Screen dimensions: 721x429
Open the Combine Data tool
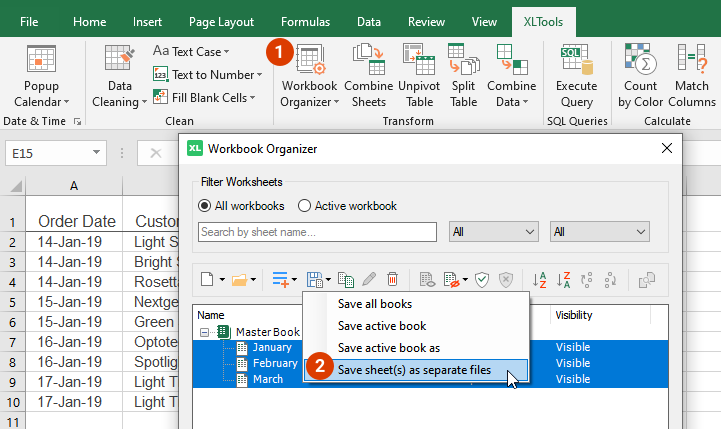[x=511, y=76]
